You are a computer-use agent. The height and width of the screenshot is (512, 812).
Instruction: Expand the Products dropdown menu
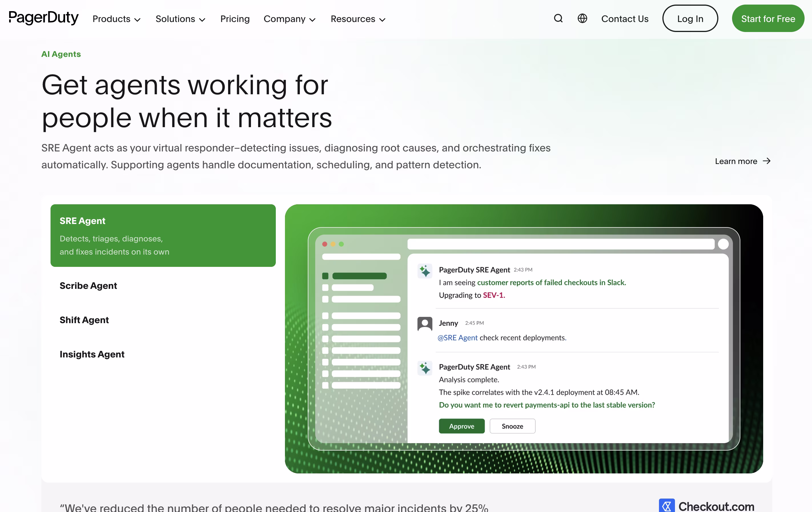[x=116, y=19]
